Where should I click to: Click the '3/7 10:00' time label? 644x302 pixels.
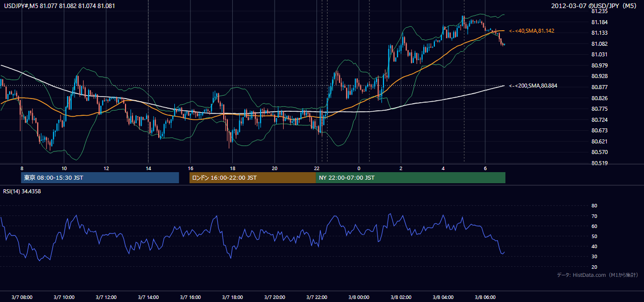click(x=64, y=297)
